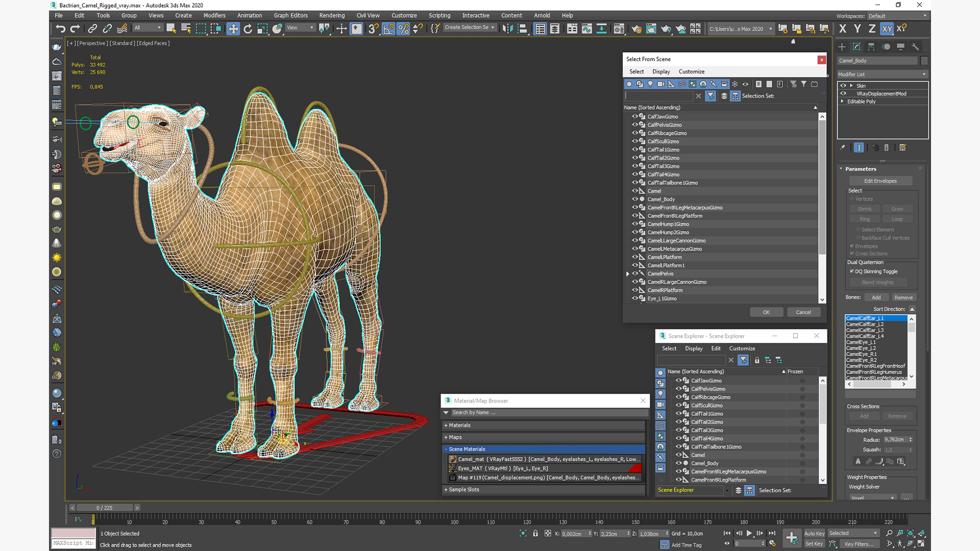The width and height of the screenshot is (980, 551).
Task: Open Layer Explorer from main toolbar
Action: tap(555, 29)
